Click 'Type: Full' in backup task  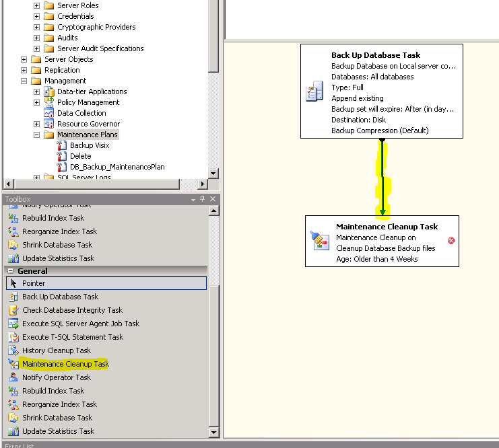(347, 87)
